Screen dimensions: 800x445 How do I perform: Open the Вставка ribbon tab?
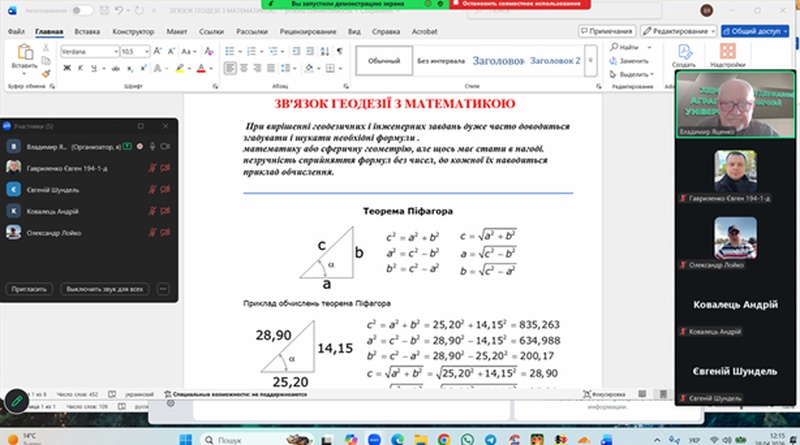click(x=87, y=32)
